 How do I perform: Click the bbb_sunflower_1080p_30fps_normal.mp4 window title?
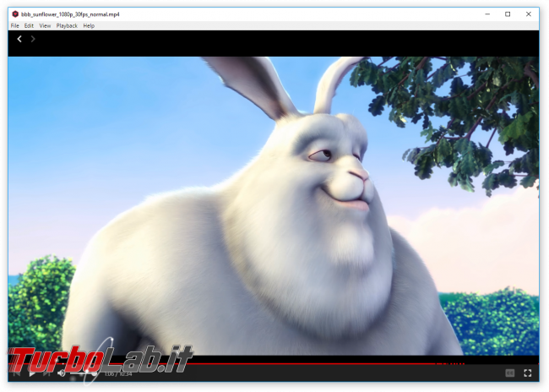(70, 14)
